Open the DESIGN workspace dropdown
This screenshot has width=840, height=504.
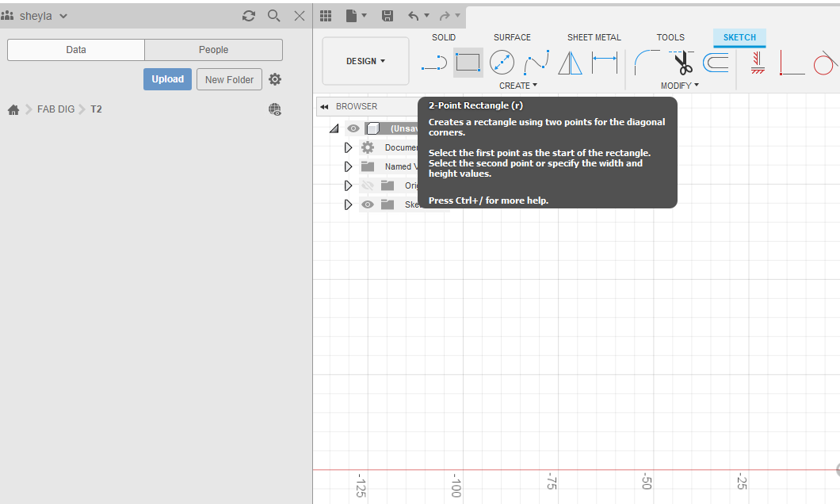365,61
